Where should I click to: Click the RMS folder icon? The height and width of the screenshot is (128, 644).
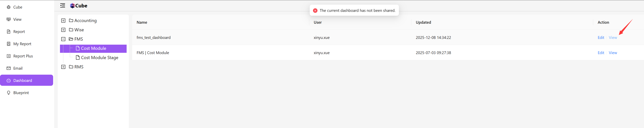[x=71, y=67]
